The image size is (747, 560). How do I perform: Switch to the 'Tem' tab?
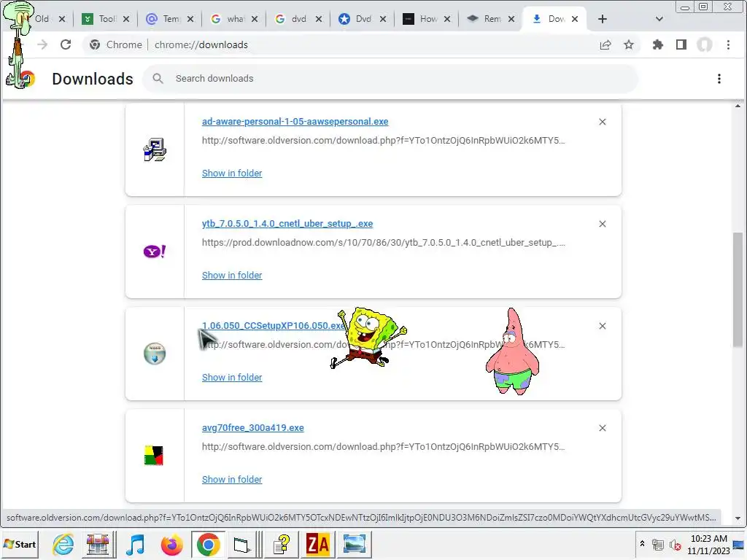[164, 19]
